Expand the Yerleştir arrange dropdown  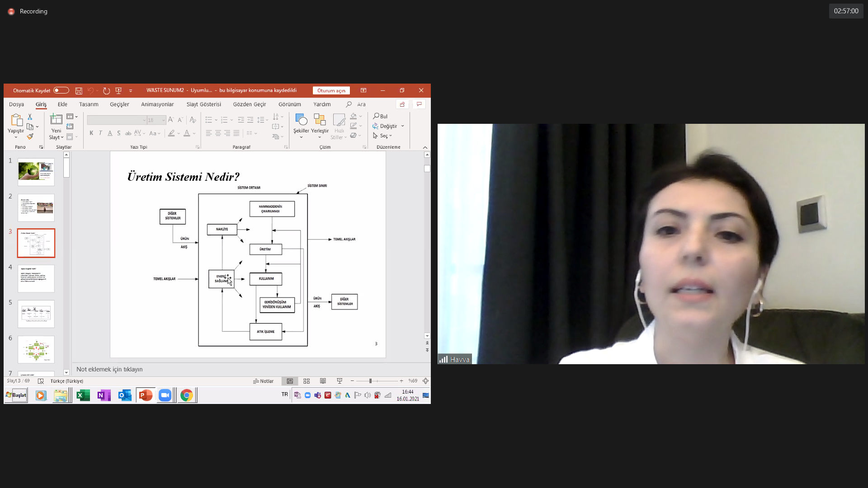click(320, 137)
